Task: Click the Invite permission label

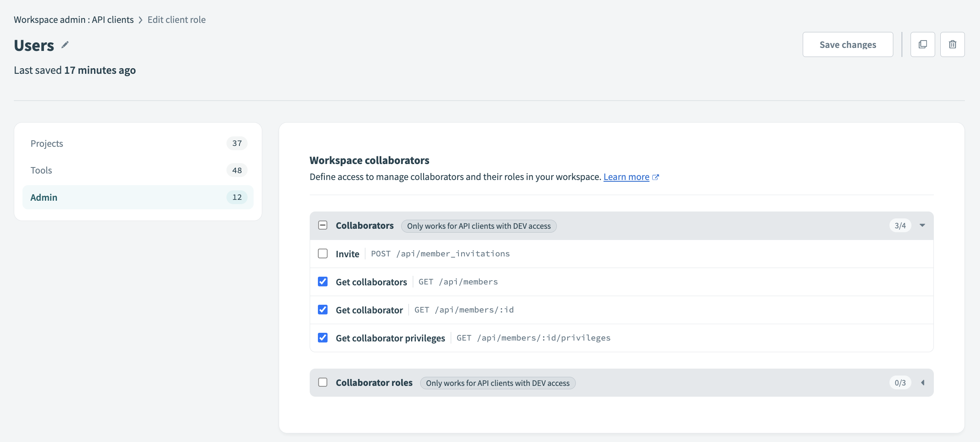Action: pos(347,254)
